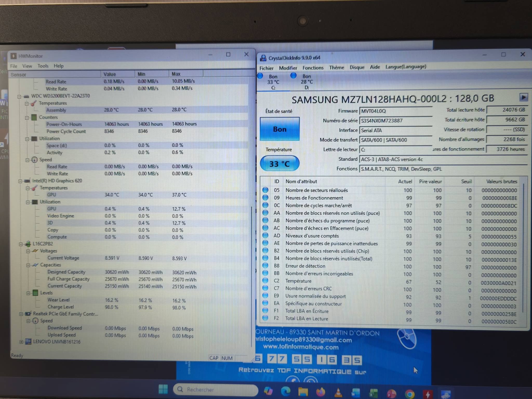The image size is (532, 399).
Task: Click the WDC WD3200BEVT hard drive icon
Action: coord(26,96)
